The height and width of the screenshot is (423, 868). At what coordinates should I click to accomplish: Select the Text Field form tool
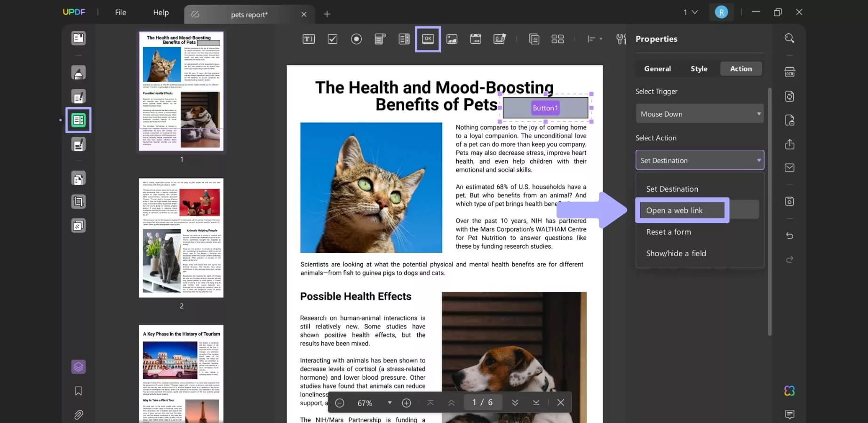click(x=309, y=39)
